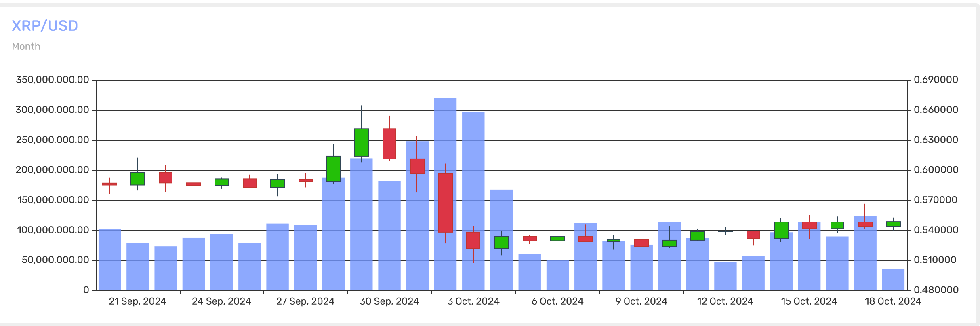Image resolution: width=980 pixels, height=326 pixels.
Task: Click the 15 Oct, 2024 date label
Action: click(x=809, y=301)
